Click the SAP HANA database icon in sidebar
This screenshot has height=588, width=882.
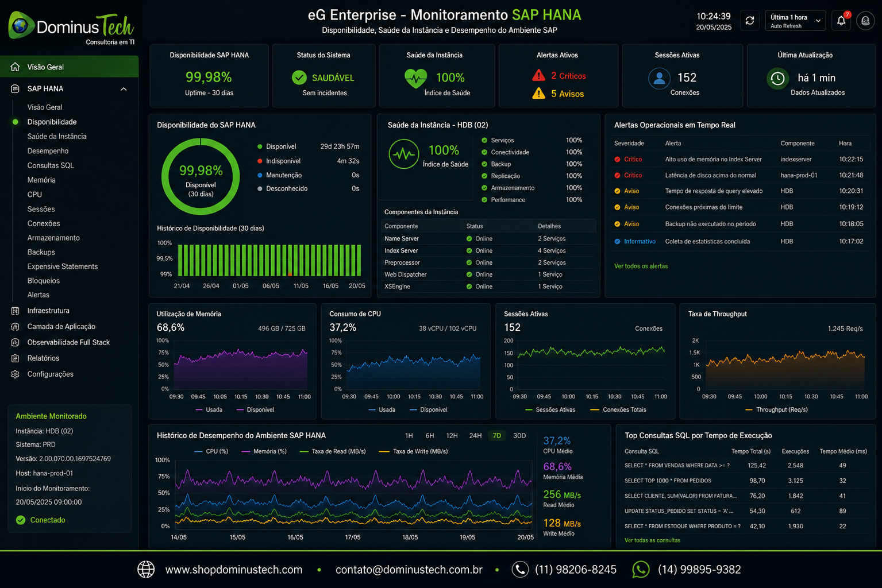(16, 88)
